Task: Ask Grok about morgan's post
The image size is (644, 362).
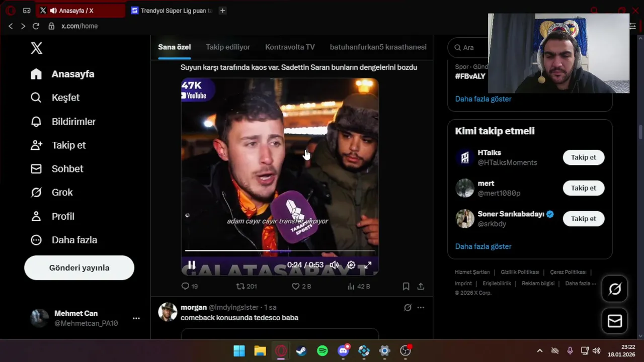Action: [x=408, y=307]
